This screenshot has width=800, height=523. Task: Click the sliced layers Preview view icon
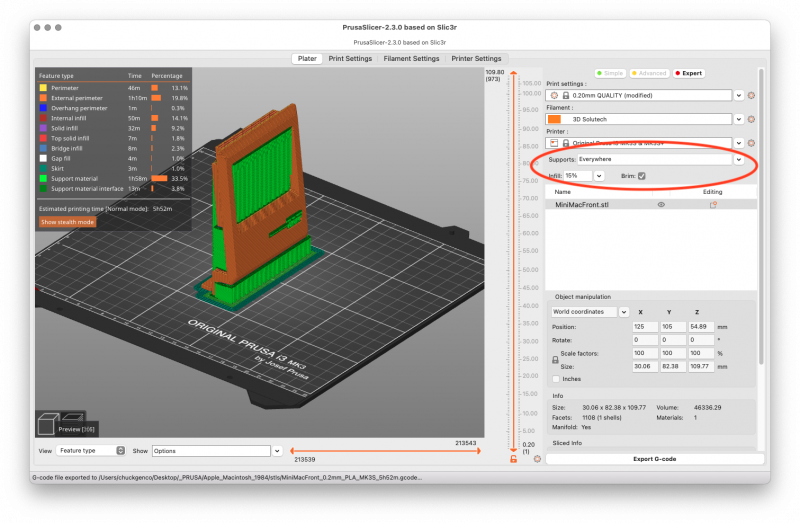(72, 417)
